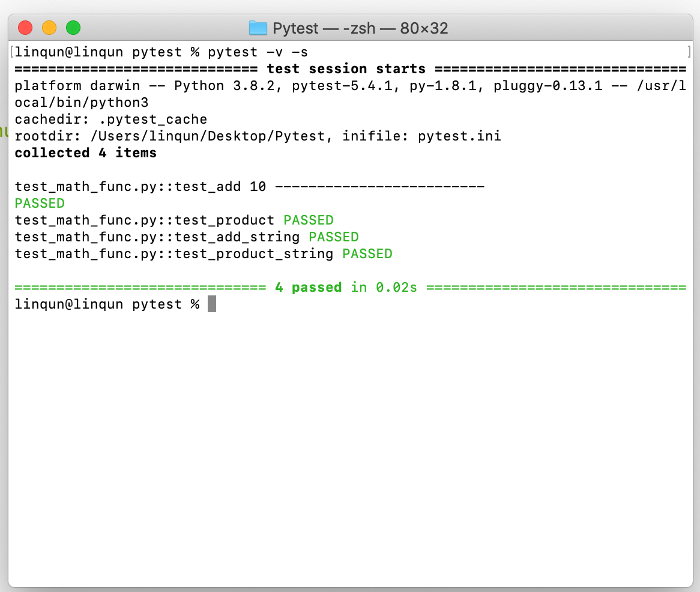Click the PASSED text for test_add_string
The width and height of the screenshot is (700, 592).
coord(333,237)
